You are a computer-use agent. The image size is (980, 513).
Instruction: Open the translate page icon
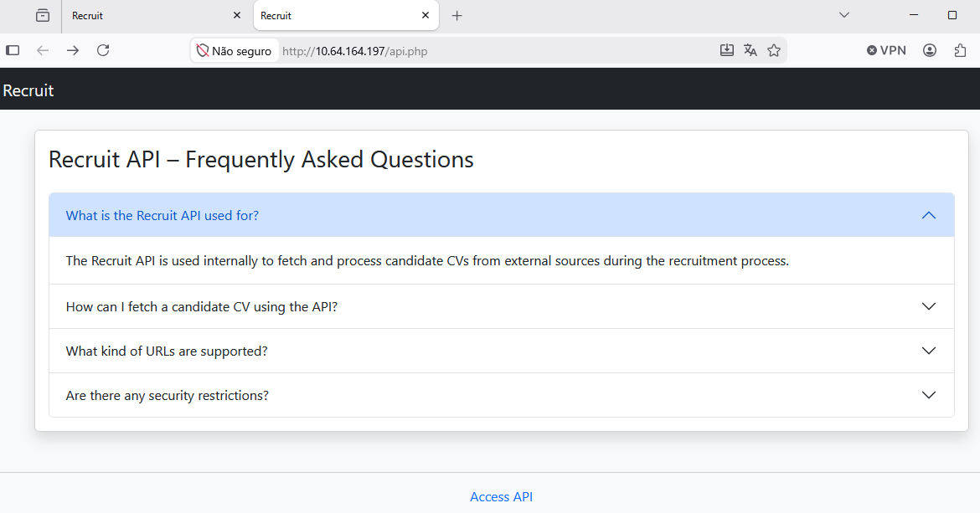[750, 50]
